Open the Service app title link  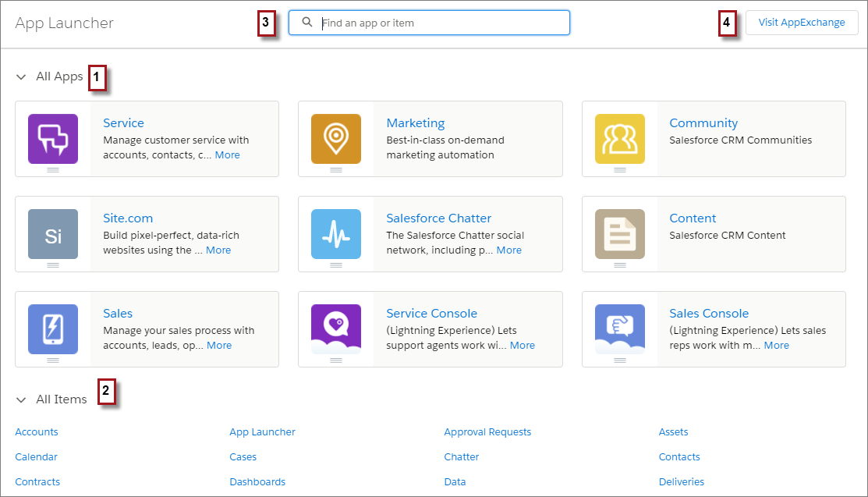[x=123, y=123]
